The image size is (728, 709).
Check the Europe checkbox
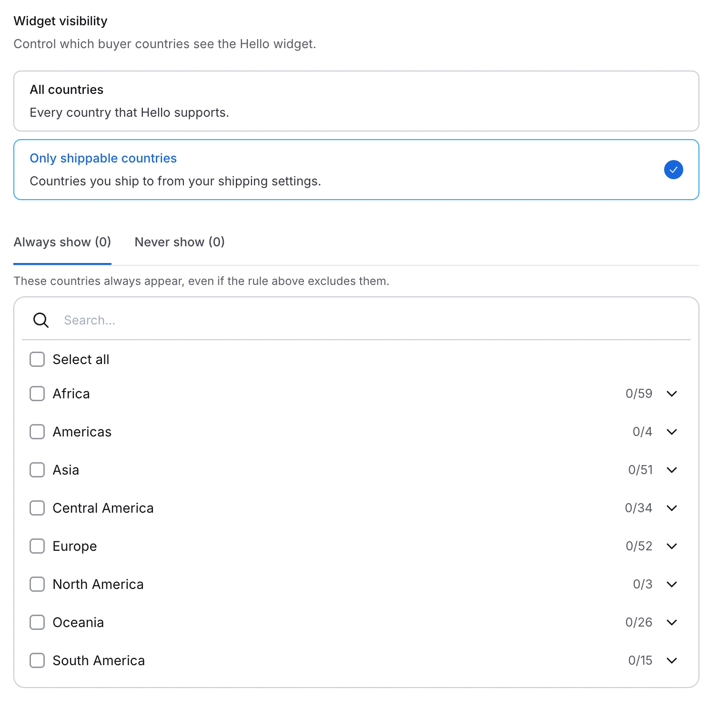tap(37, 546)
